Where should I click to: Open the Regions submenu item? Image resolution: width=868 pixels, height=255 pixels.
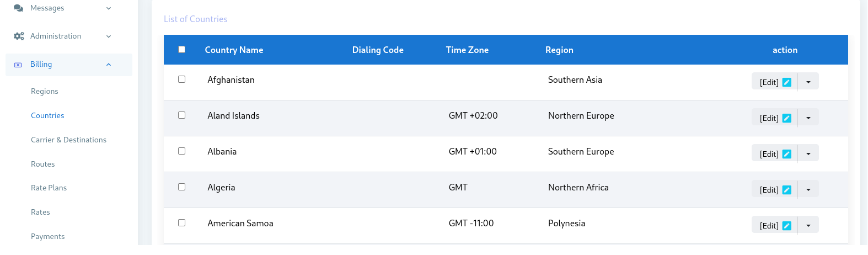pyautogui.click(x=45, y=91)
